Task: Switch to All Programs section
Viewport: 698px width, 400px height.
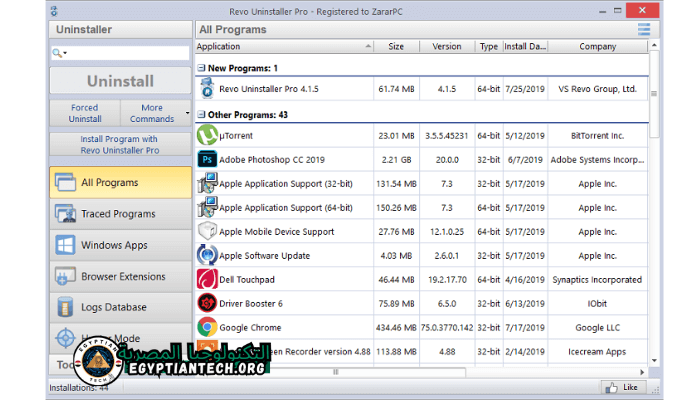Action: coord(121,182)
